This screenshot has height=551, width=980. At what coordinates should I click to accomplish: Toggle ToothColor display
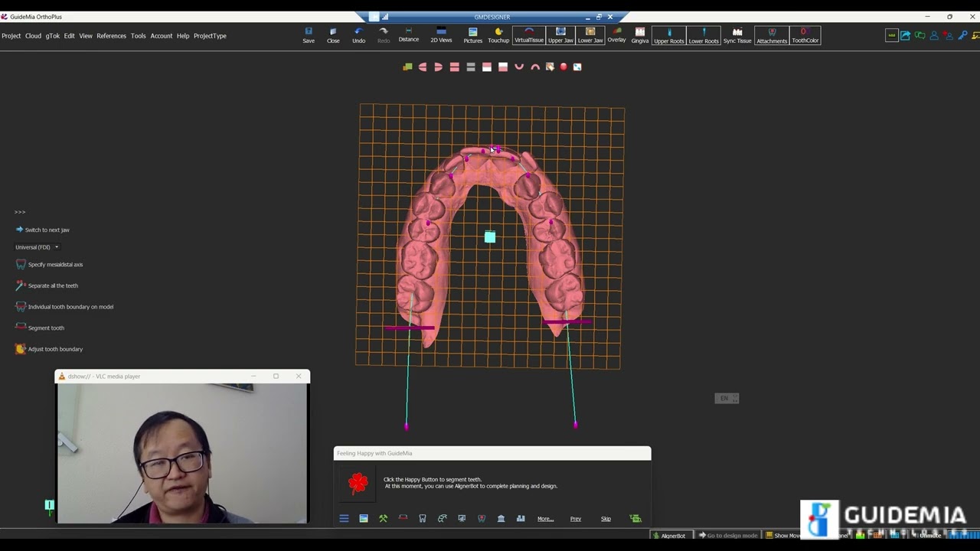pos(805,35)
